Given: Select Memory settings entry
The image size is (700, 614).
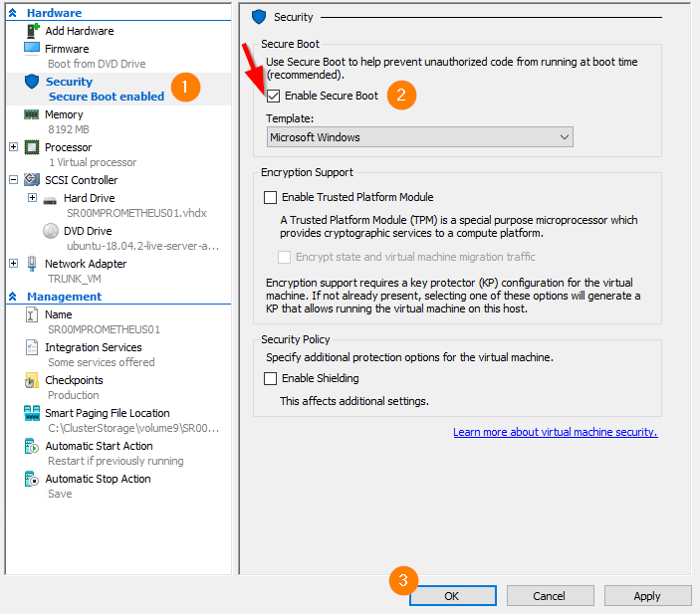Looking at the screenshot, I should (64, 114).
